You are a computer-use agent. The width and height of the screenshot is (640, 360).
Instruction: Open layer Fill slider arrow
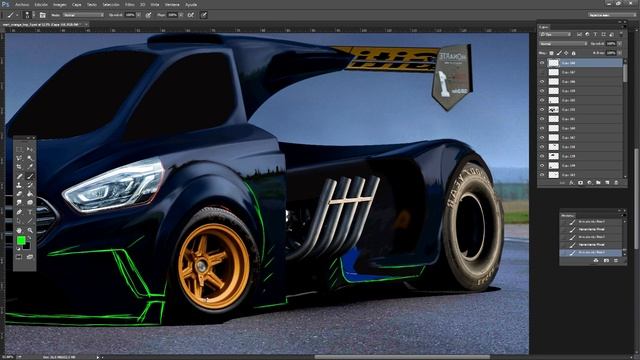pos(619,53)
